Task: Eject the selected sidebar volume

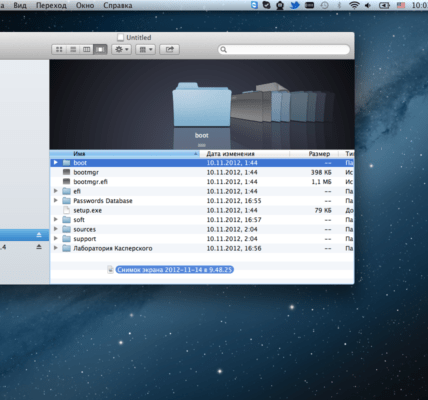Action: (39, 235)
